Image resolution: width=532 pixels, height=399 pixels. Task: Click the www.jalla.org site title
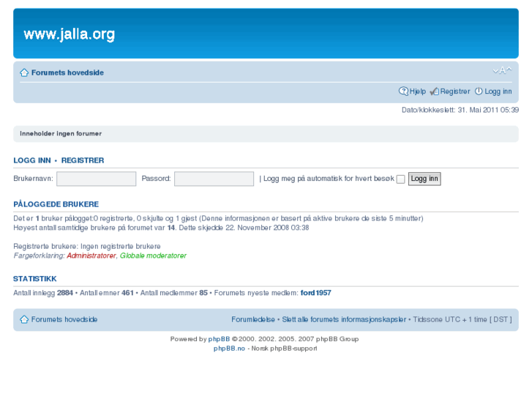(x=70, y=34)
